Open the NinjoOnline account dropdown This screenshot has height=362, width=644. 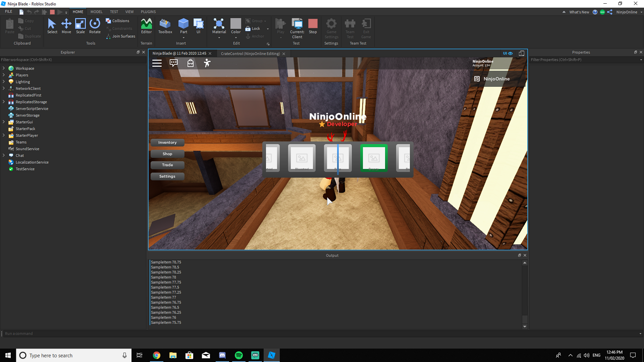click(629, 12)
